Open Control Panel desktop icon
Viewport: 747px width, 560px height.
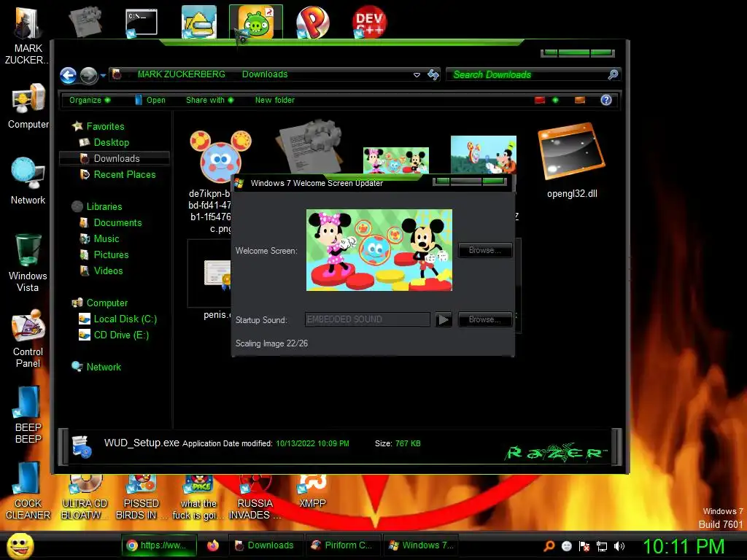click(x=28, y=339)
